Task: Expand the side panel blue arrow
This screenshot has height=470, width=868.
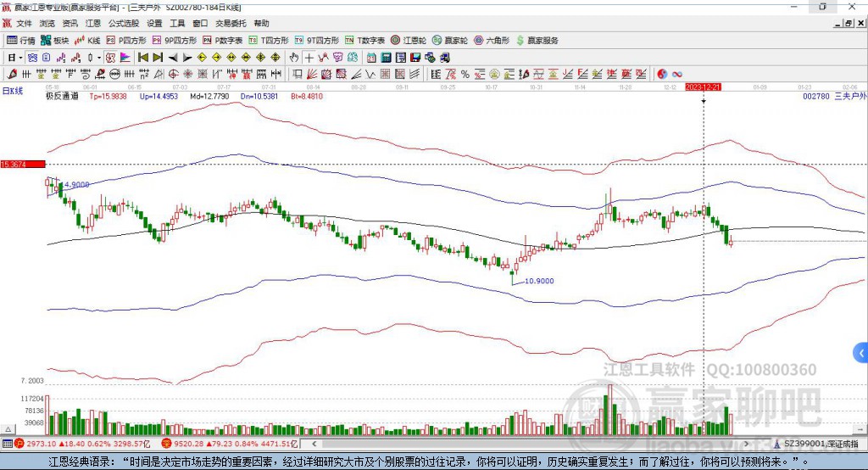Action: (861, 353)
